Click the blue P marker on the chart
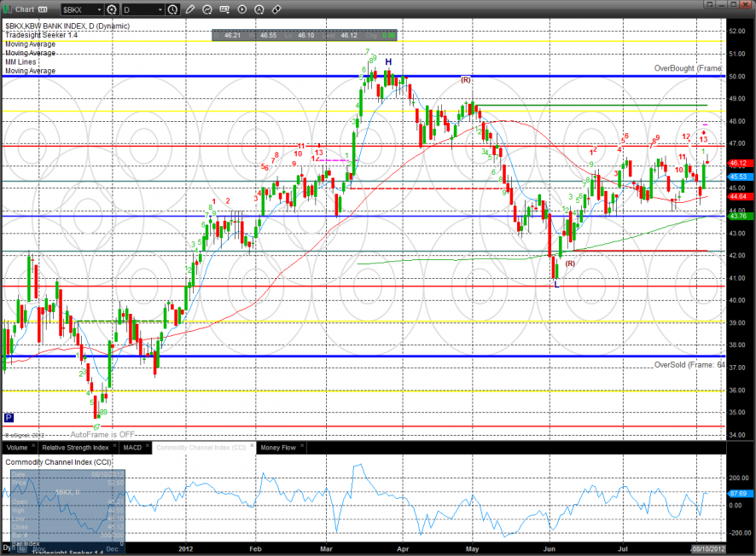The image size is (756, 556). pyautogui.click(x=9, y=418)
